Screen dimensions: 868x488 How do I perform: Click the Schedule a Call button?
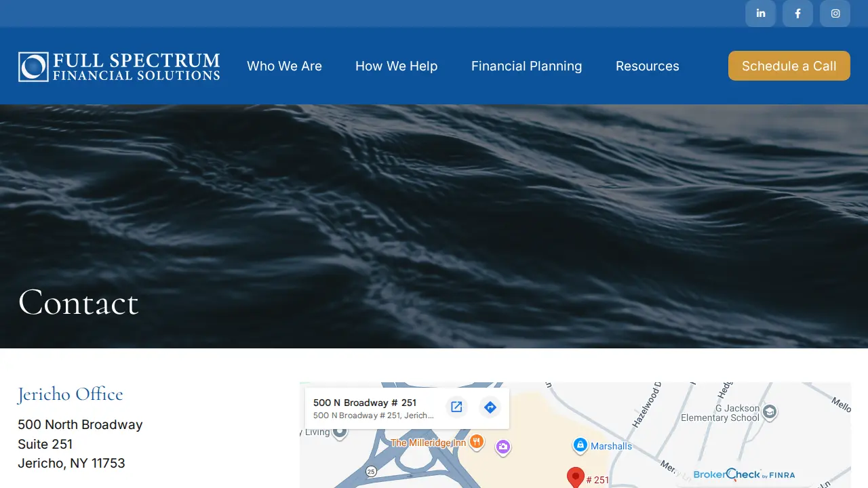(789, 66)
